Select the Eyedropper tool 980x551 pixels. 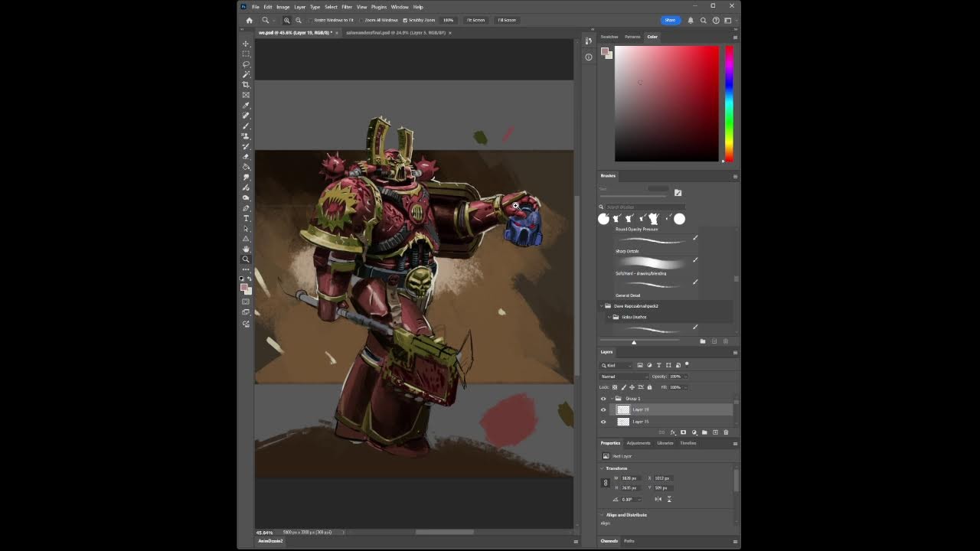pyautogui.click(x=246, y=106)
